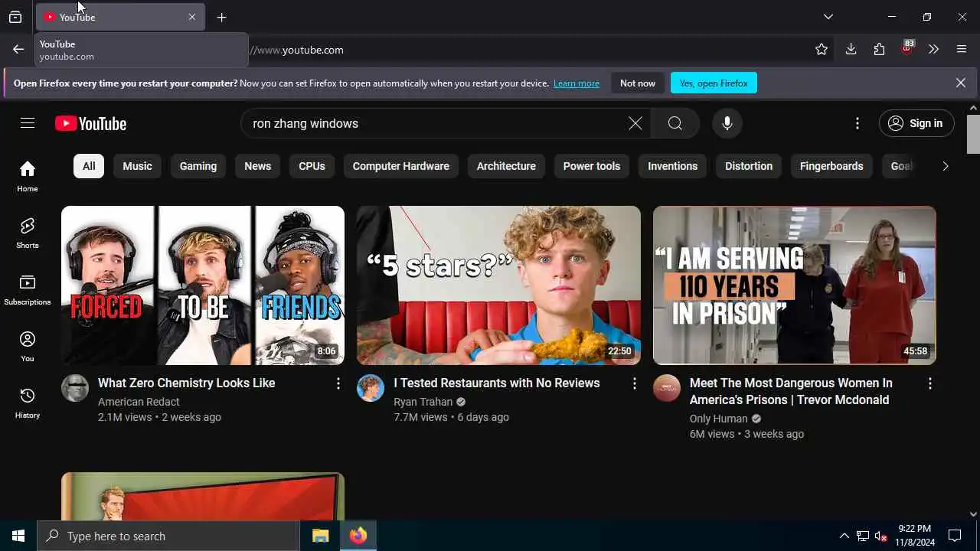Bookmark this page with star icon
This screenshot has height=551, width=980.
coord(822,50)
